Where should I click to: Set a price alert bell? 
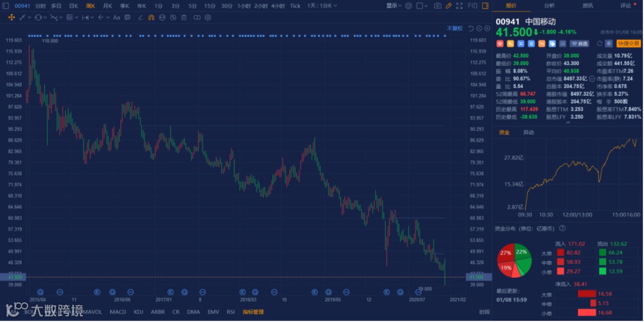click(608, 44)
